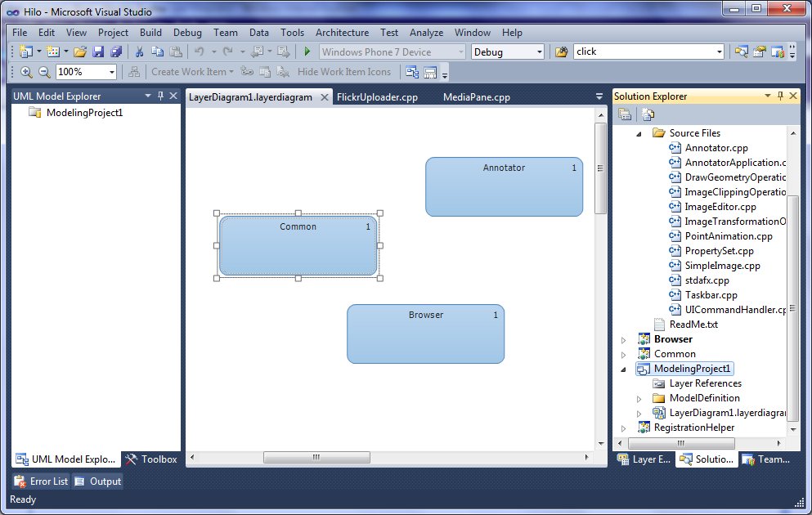Open the find box dropdown showing "click"
This screenshot has width=812, height=515.
(719, 51)
